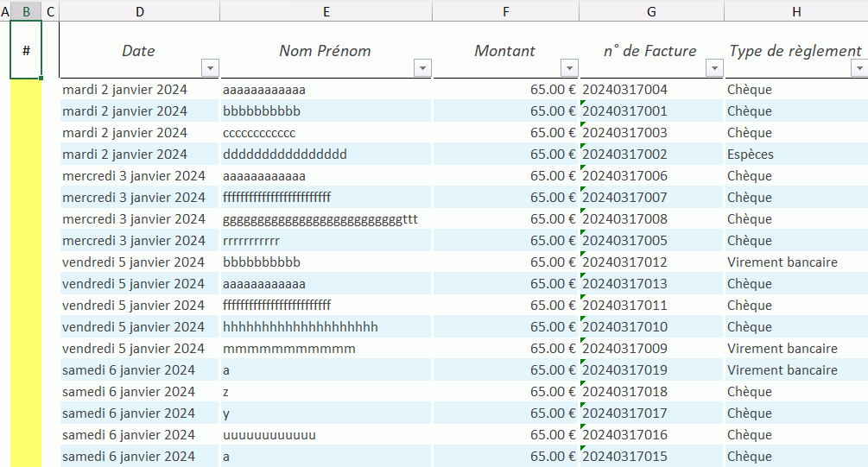The height and width of the screenshot is (467, 868).
Task: Select column D header
Action: point(139,11)
